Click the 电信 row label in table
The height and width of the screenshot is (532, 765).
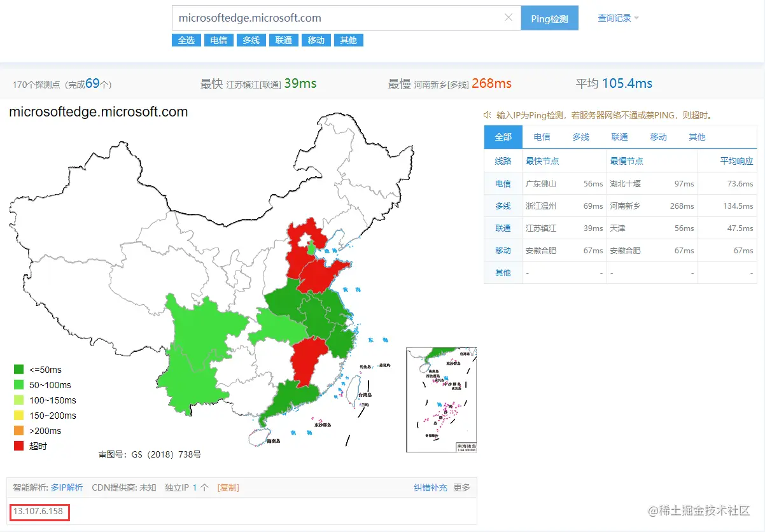[503, 183]
